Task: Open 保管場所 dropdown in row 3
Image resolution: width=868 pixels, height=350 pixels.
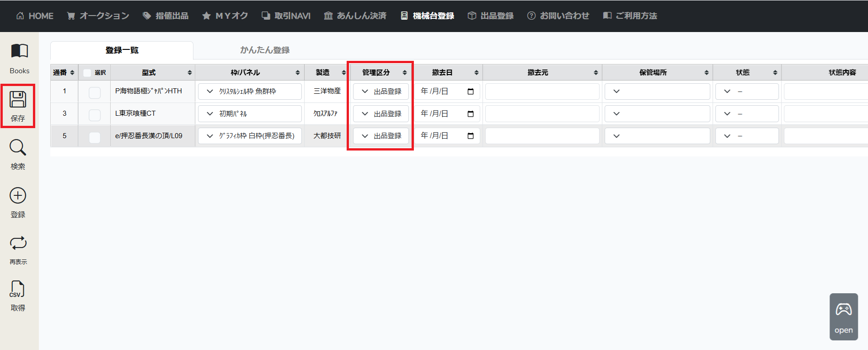Action: point(657,114)
